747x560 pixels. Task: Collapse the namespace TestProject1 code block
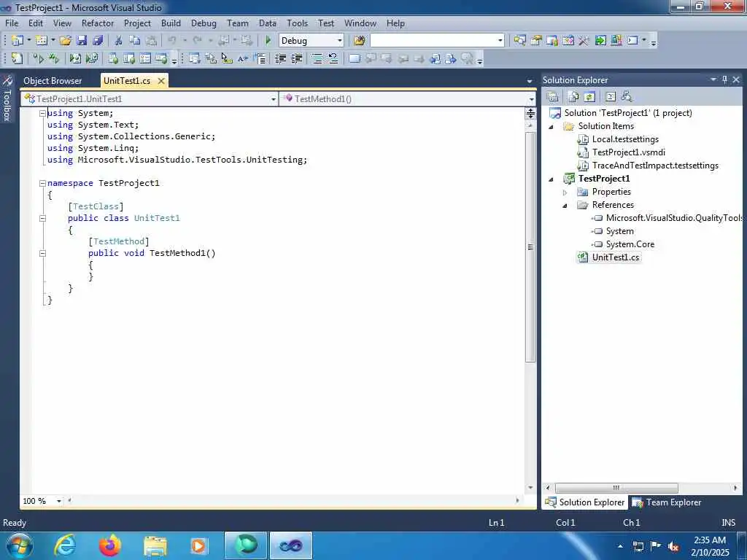tap(42, 183)
